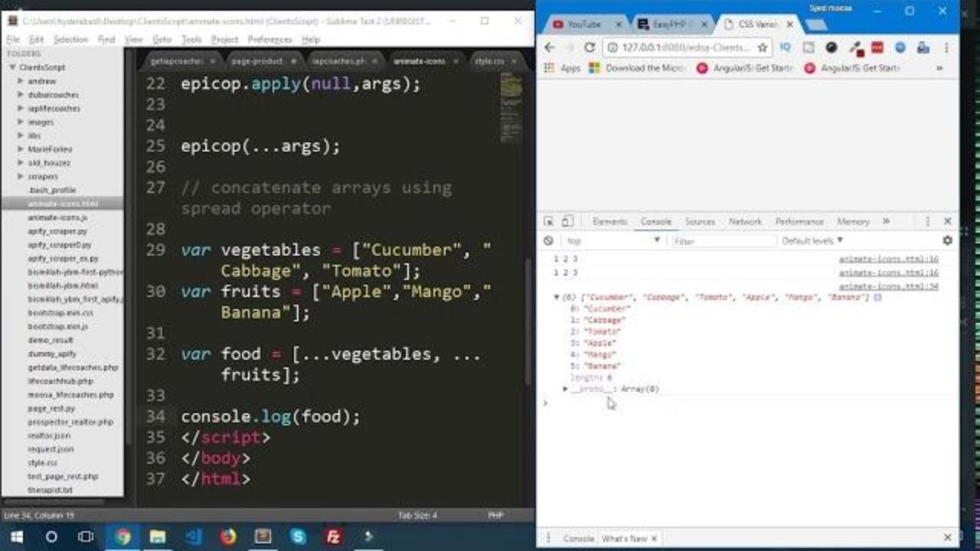
Task: Show hidden bookmarks with double chevron
Action: coord(939,68)
